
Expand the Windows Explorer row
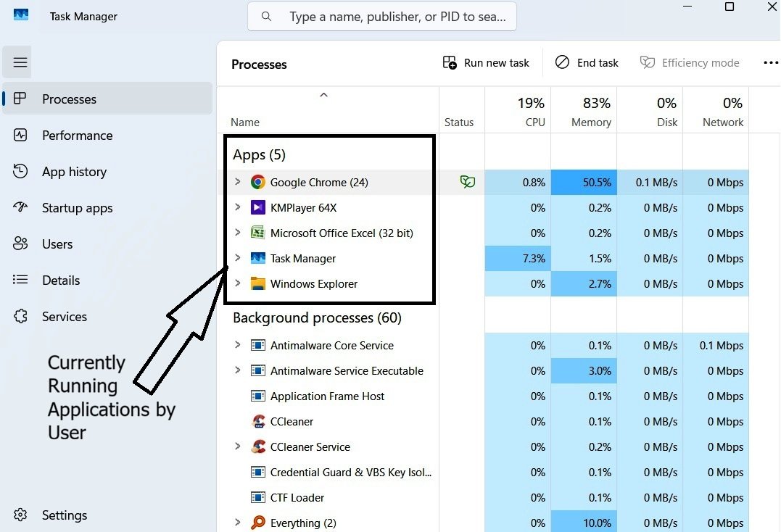(x=238, y=283)
